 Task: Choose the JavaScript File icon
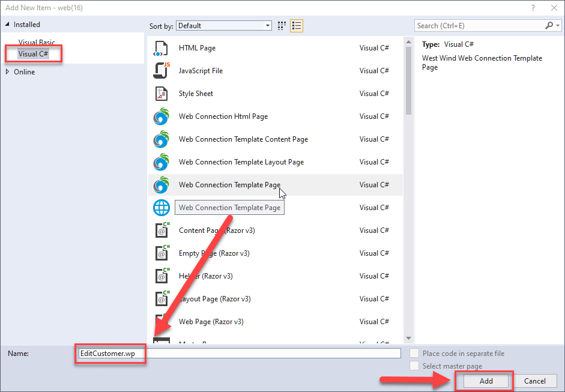coord(161,71)
